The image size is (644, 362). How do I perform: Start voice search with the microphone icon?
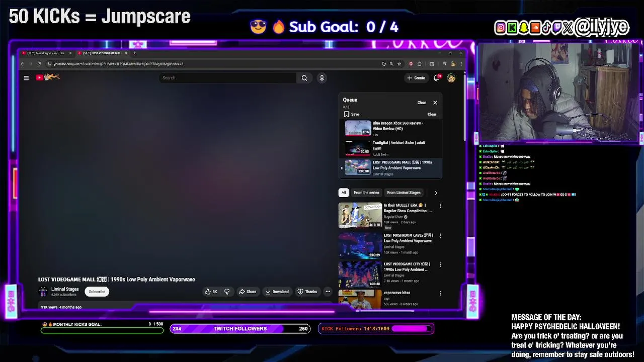[x=322, y=78]
